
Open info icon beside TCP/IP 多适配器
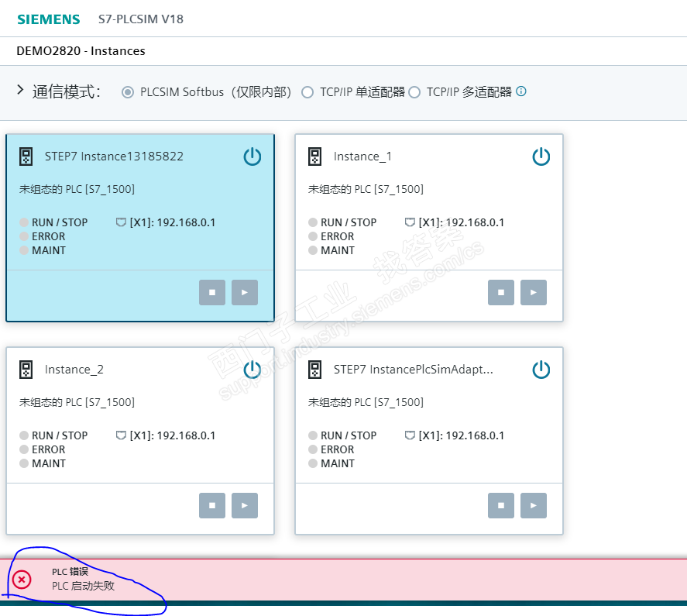(x=521, y=91)
